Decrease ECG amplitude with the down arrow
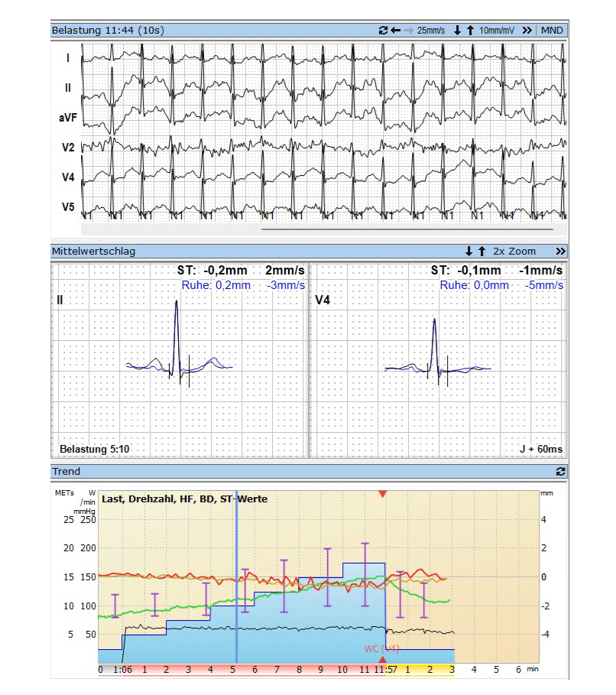The width and height of the screenshot is (616, 695). tap(458, 31)
